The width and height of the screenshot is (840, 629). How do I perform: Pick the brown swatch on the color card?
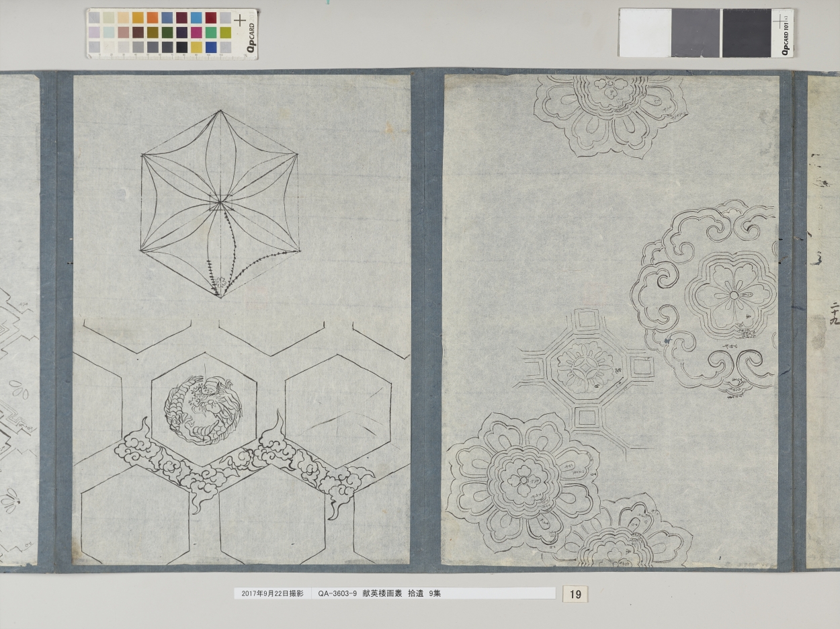pos(138,32)
